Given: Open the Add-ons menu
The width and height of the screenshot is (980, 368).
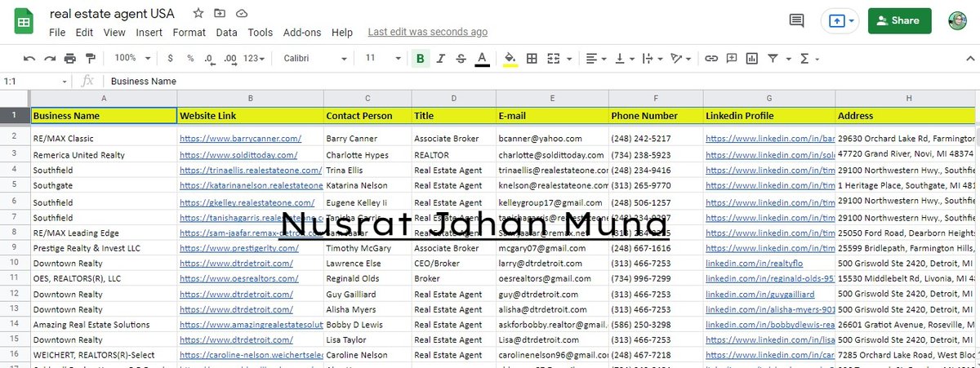Looking at the screenshot, I should coord(303,33).
